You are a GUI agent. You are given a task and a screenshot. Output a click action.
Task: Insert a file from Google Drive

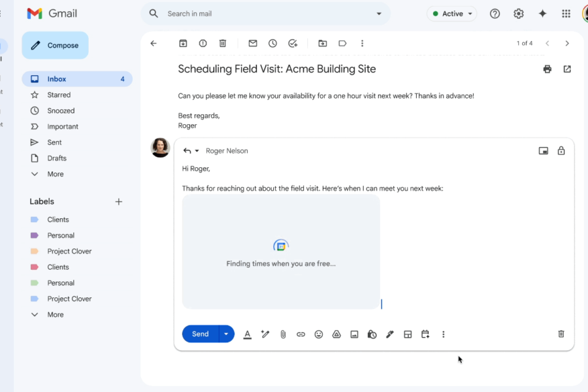tap(336, 334)
